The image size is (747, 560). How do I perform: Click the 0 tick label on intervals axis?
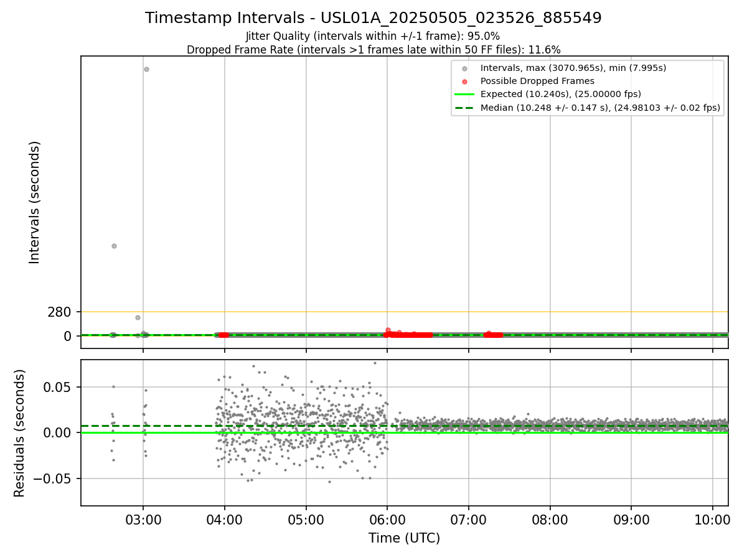(x=68, y=336)
